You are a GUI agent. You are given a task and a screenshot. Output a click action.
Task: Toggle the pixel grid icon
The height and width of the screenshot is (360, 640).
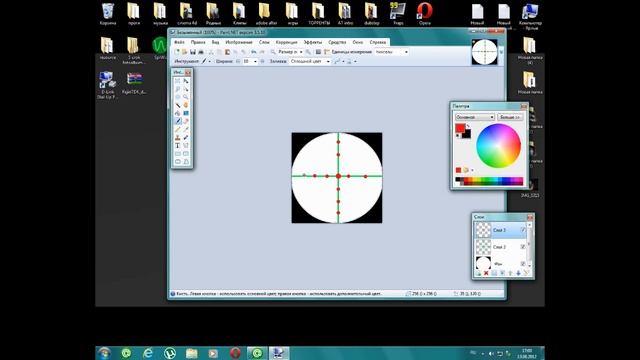click(318, 52)
